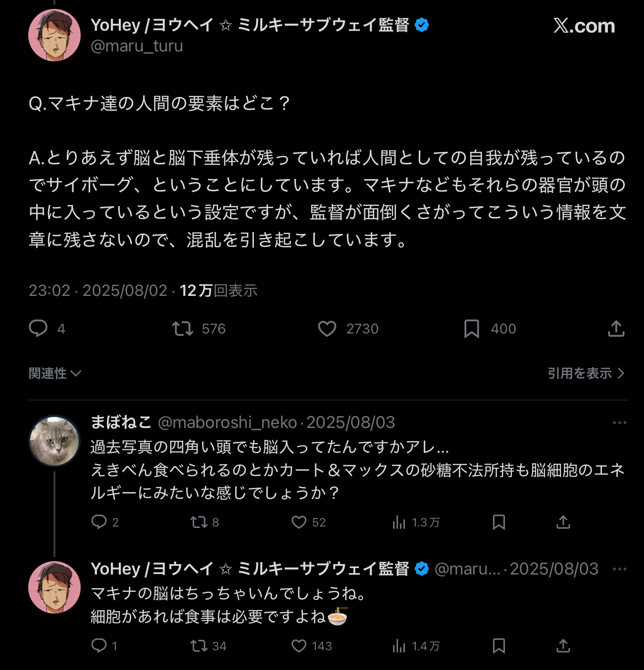Screen dimensions: 644x670
Task: Open the @maboroshi_neko handle link
Action: click(227, 423)
